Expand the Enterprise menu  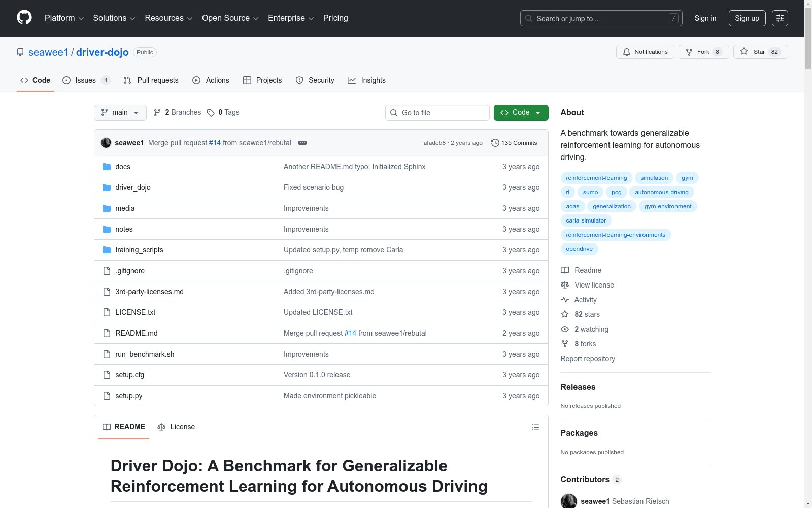[291, 18]
